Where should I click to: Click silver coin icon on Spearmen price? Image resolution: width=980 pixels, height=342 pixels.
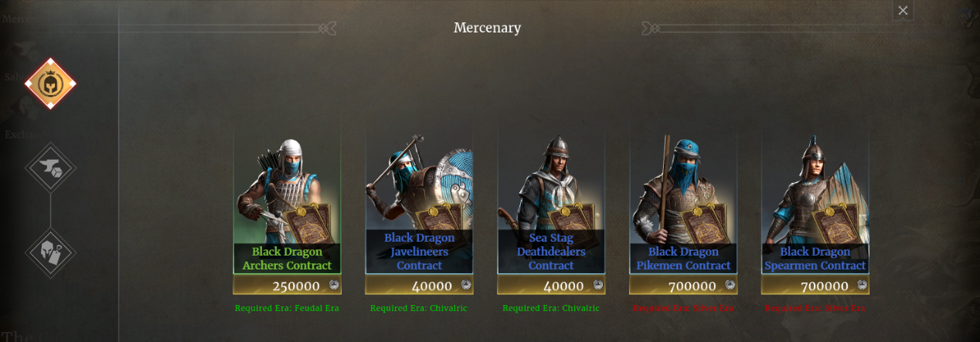point(863,286)
